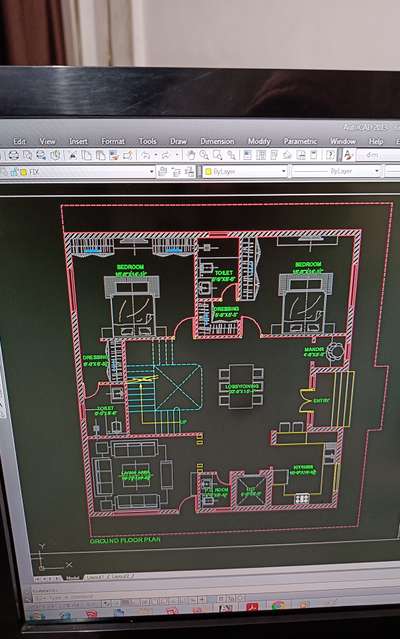Click the LOBBY/DINING label in drawing

242,388
